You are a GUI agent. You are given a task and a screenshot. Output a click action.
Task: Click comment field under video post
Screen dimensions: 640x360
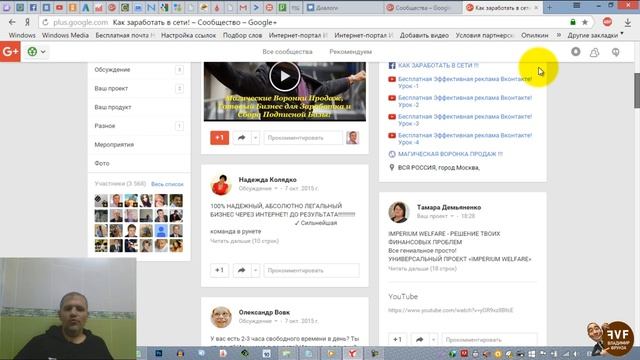(x=303, y=138)
